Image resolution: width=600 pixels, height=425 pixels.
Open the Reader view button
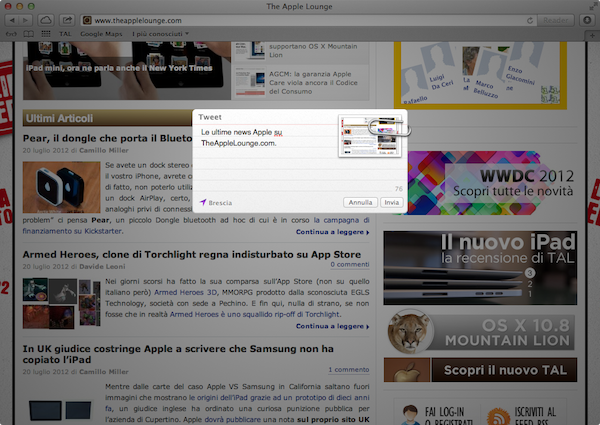(x=556, y=20)
